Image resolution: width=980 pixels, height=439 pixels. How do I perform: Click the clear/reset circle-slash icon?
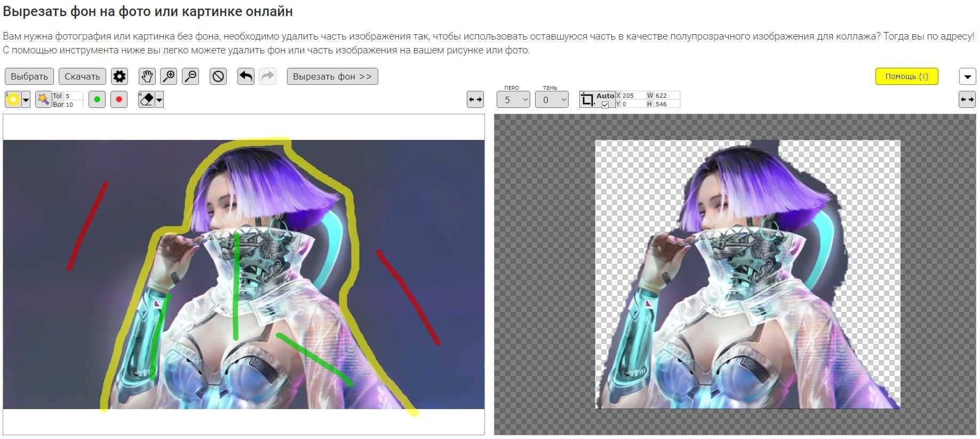tap(218, 76)
